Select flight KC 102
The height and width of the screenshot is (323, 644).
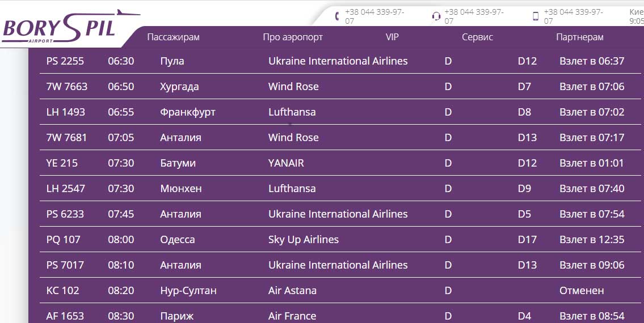pos(63,291)
